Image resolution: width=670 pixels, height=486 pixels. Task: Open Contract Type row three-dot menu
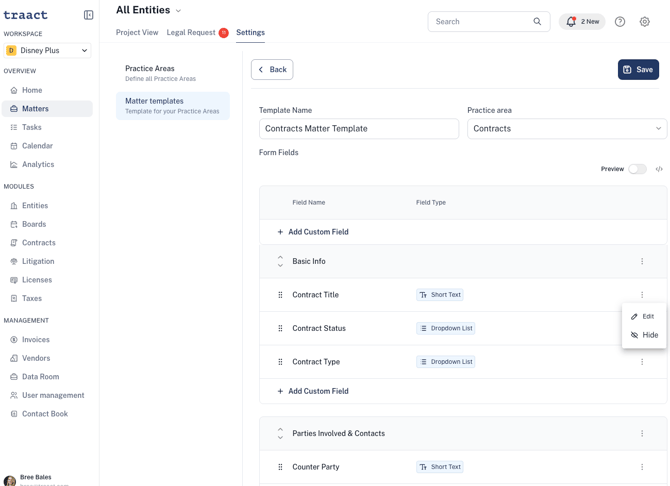coord(642,362)
